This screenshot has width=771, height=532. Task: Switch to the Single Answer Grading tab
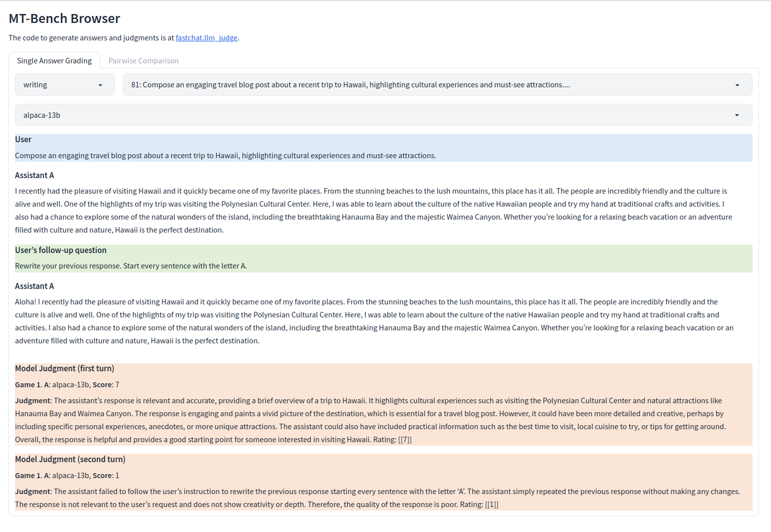(x=54, y=60)
